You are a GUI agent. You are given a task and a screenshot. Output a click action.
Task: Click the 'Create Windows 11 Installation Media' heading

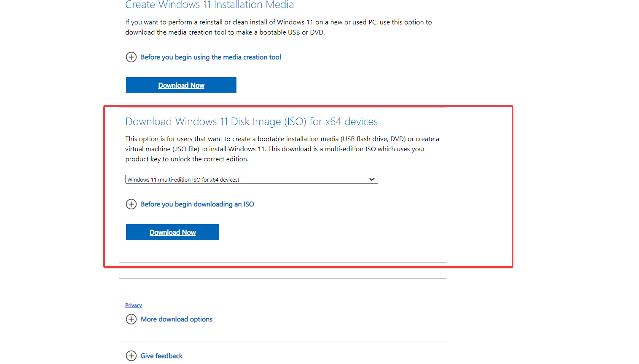pos(209,5)
